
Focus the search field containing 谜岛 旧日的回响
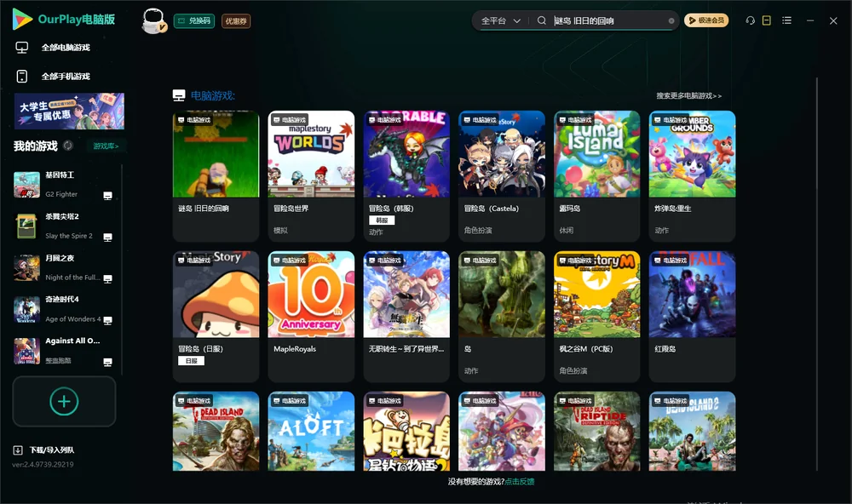[610, 21]
